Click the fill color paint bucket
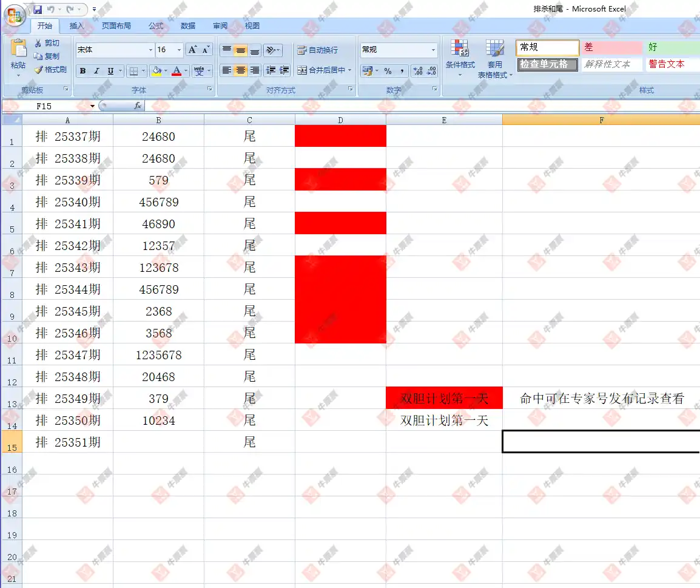 coord(156,71)
